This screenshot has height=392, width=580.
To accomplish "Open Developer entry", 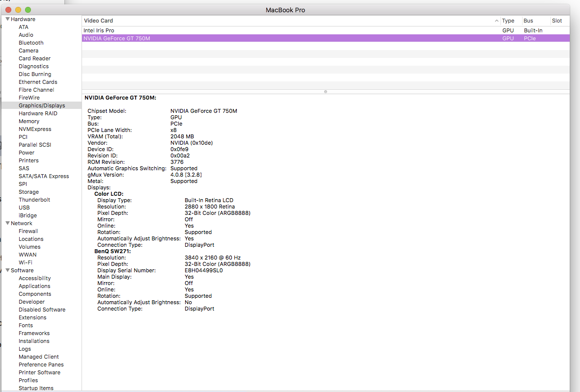I will 31,301.
